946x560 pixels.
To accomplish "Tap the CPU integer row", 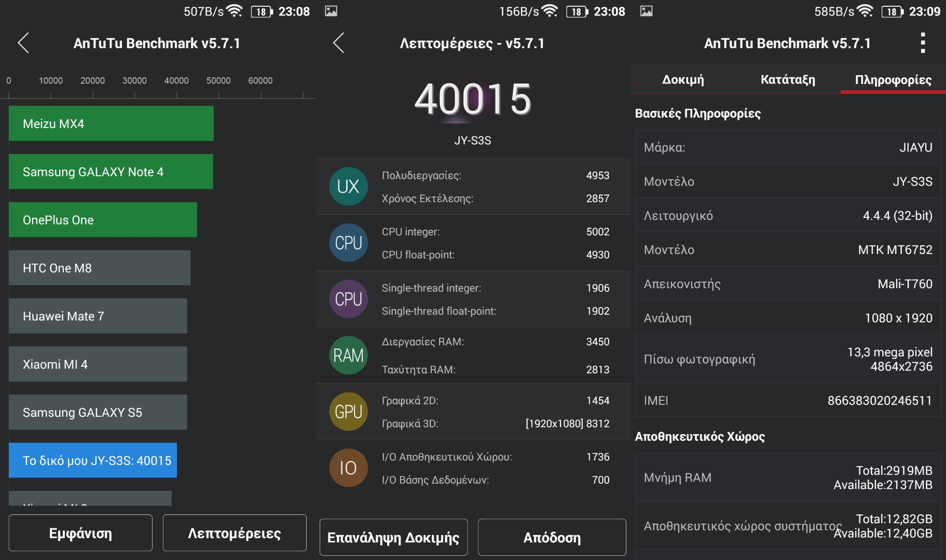I will [x=496, y=232].
